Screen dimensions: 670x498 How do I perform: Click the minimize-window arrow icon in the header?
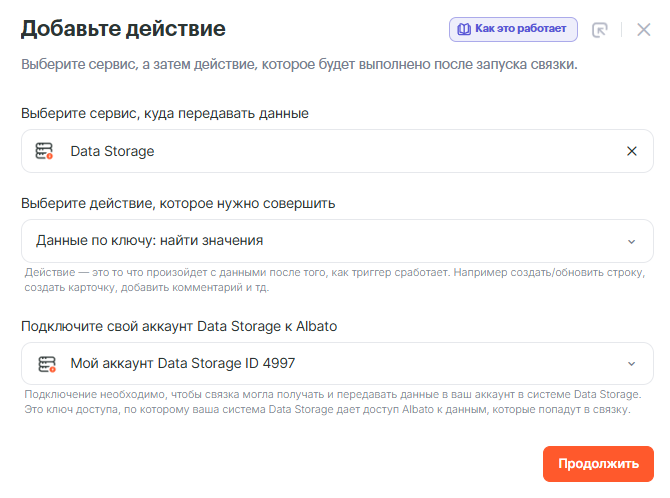point(600,30)
